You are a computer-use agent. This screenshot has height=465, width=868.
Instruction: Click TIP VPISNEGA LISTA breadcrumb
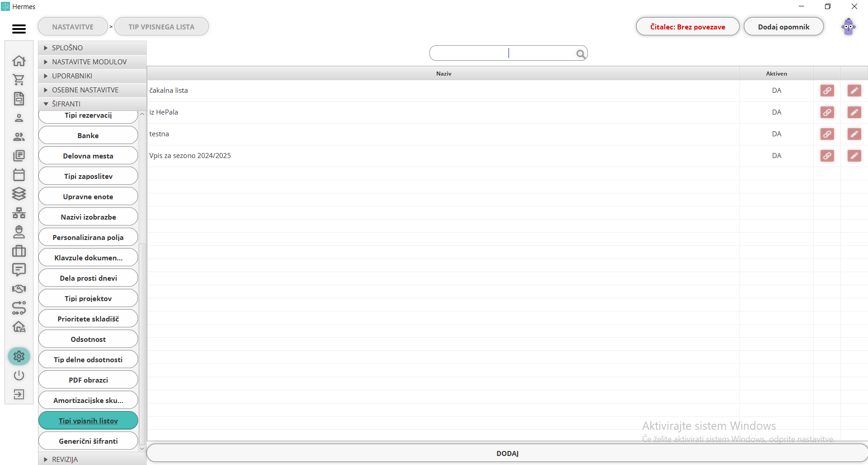[x=162, y=27]
